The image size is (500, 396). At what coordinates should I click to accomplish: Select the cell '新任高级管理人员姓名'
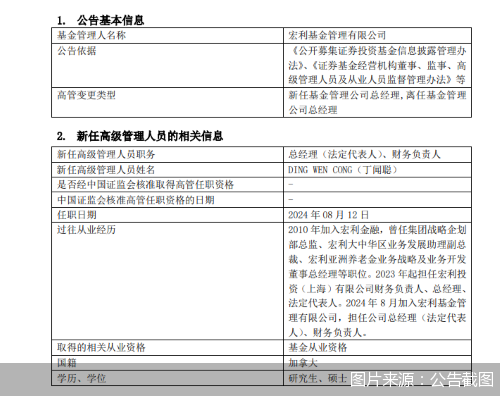pyautogui.click(x=167, y=170)
